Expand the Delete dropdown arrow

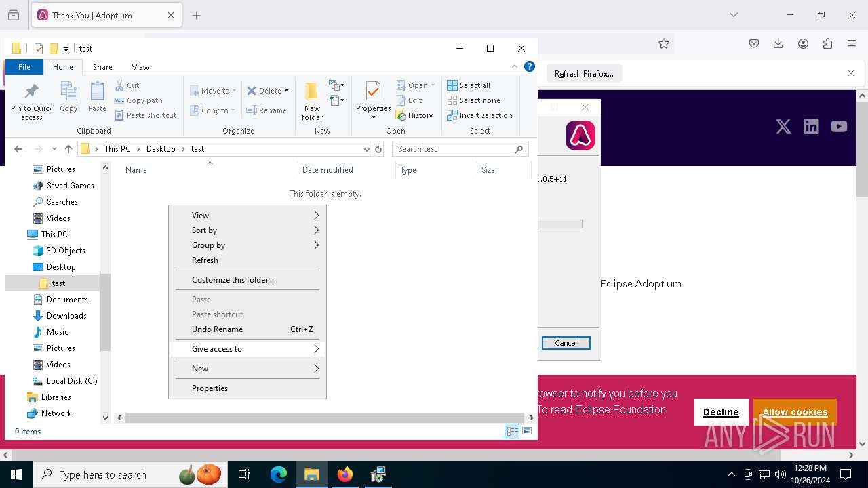(x=286, y=91)
